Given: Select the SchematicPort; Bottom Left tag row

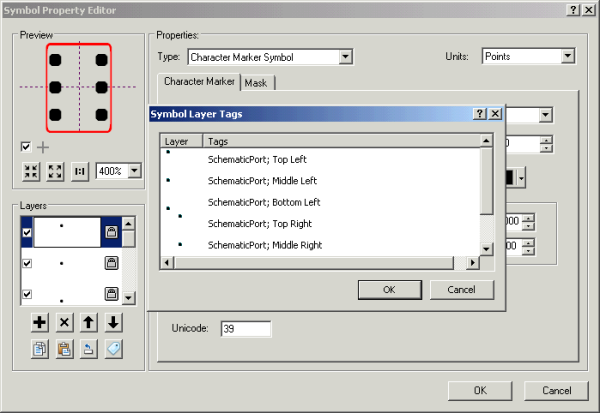Looking at the screenshot, I should [x=320, y=202].
